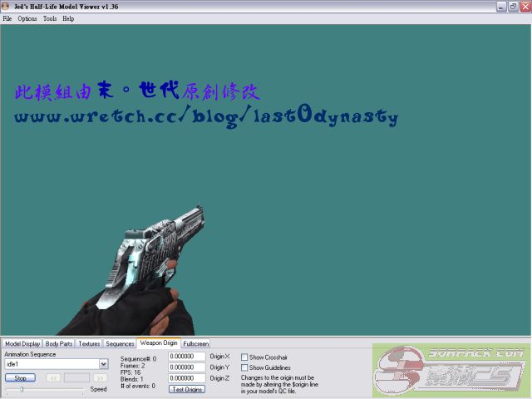Expand the Animation Sequence dropdown
This screenshot has width=532, height=399.
(104, 364)
